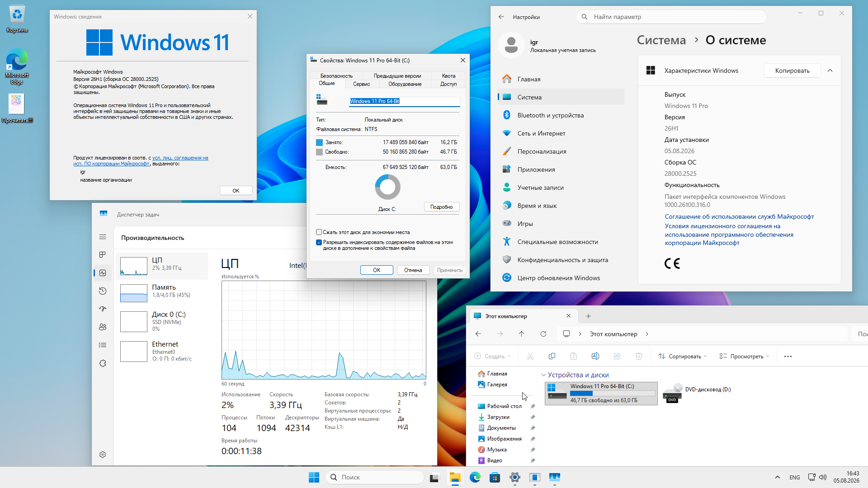This screenshot has height=488, width=868.
Task: Click the gray Свободно color swatch
Action: coord(319,152)
